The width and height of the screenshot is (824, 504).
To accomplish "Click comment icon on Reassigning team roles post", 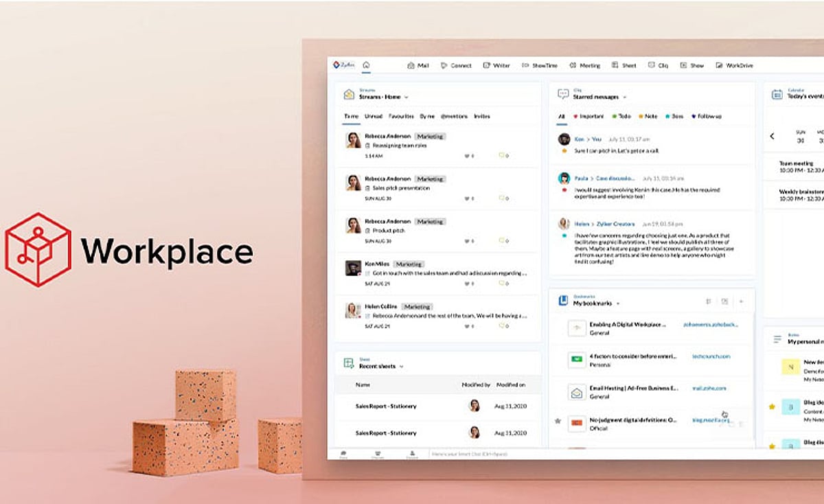I will (x=501, y=156).
